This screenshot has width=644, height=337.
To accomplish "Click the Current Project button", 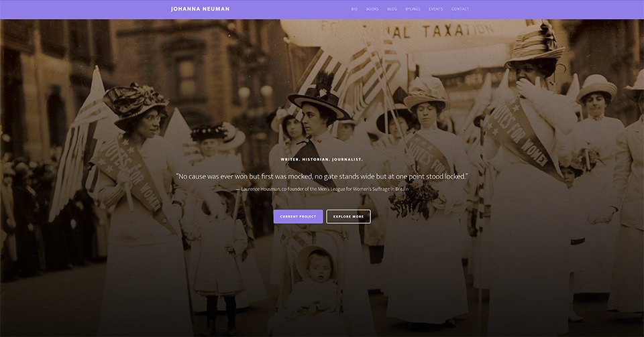I will 298,216.
